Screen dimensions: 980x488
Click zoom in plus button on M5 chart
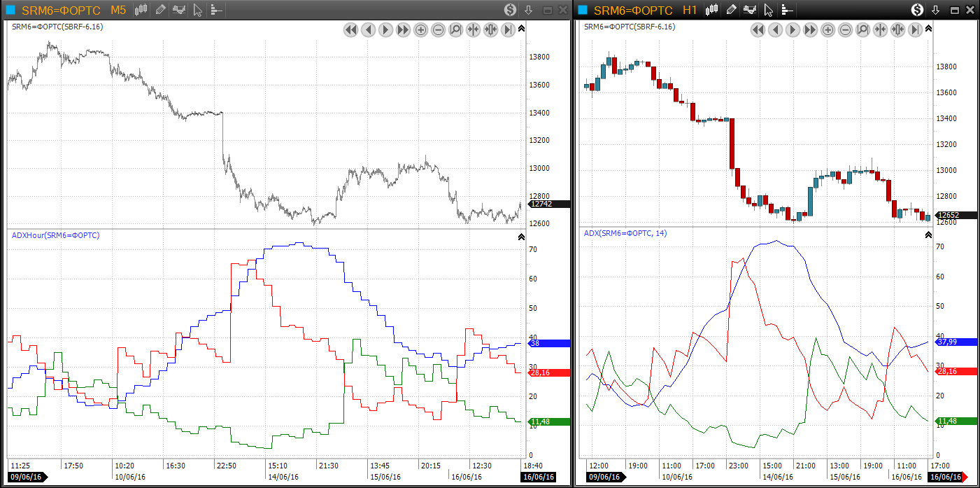tap(420, 30)
